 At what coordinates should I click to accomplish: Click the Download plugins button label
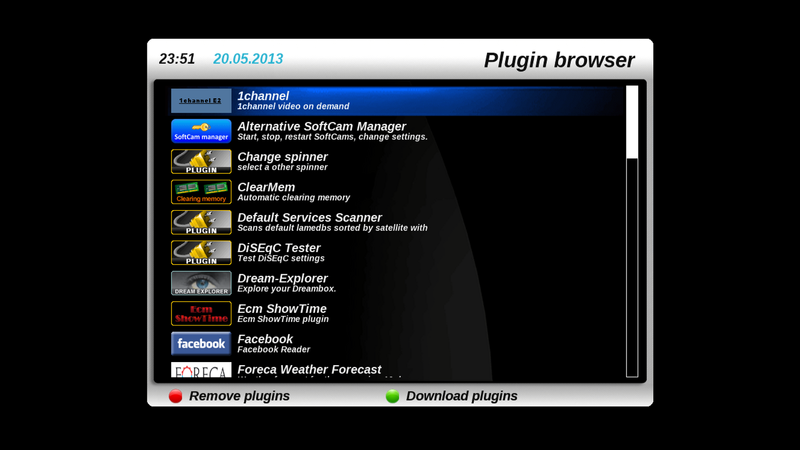click(x=461, y=396)
